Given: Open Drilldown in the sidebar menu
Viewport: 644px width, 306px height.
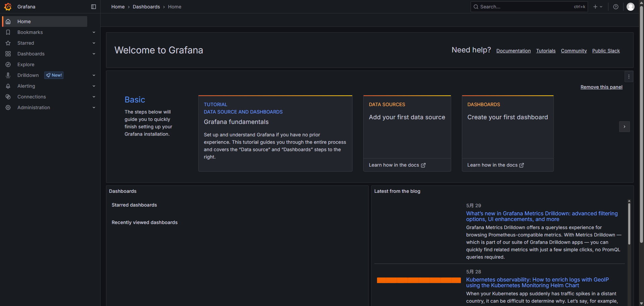Looking at the screenshot, I should 28,75.
